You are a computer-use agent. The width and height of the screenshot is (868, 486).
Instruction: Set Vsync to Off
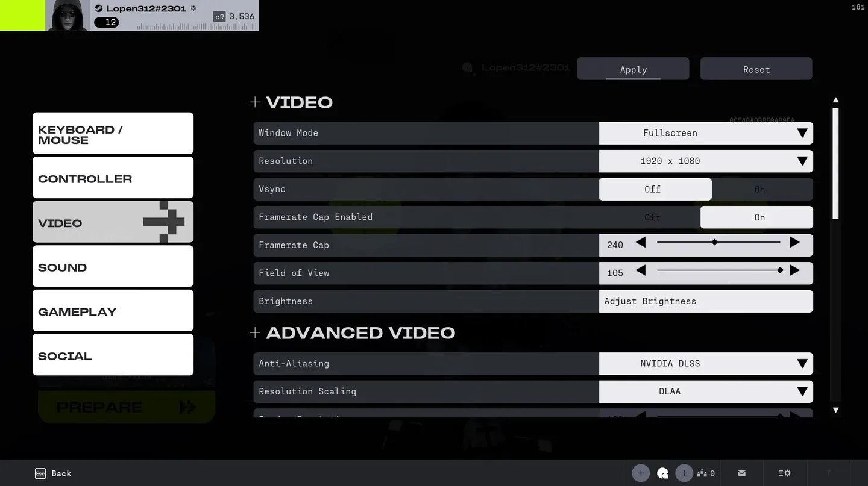(x=653, y=189)
